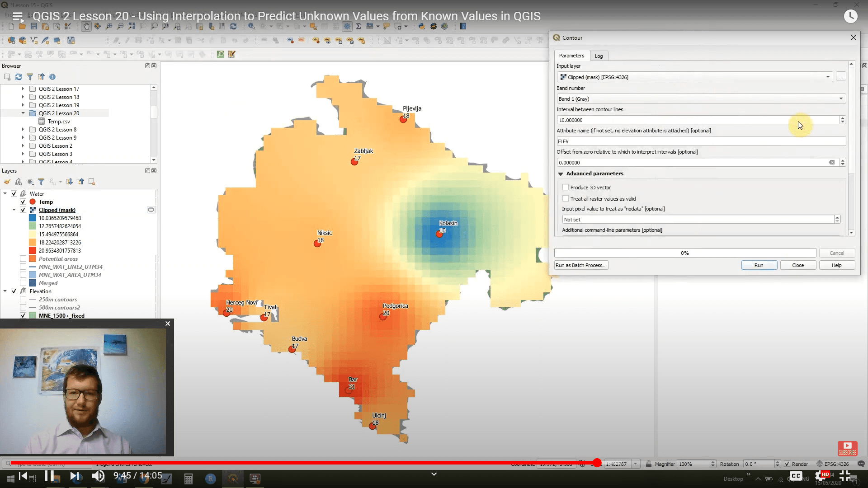Open Manage Map Themes eye icon

tap(30, 182)
